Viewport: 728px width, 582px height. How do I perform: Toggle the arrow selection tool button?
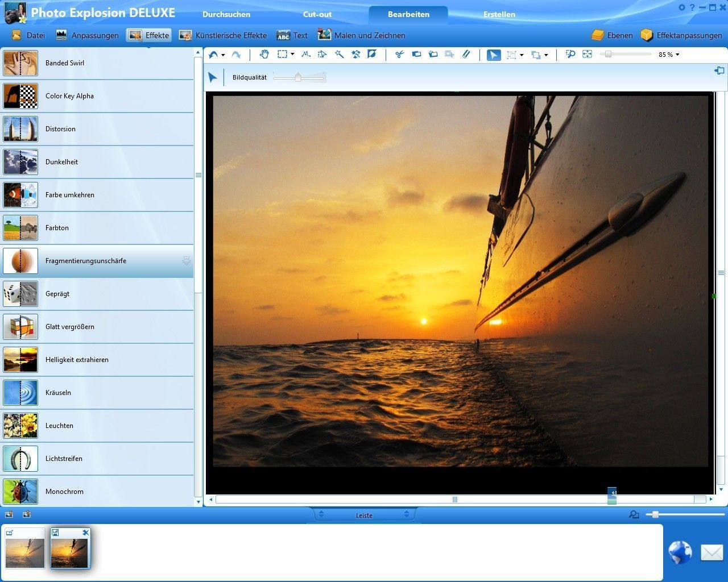click(494, 55)
